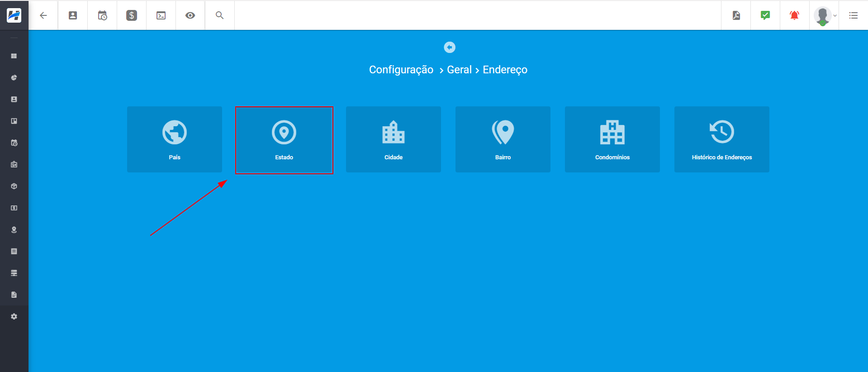Click the Configuração breadcrumb link
This screenshot has width=868, height=372.
pyautogui.click(x=401, y=70)
